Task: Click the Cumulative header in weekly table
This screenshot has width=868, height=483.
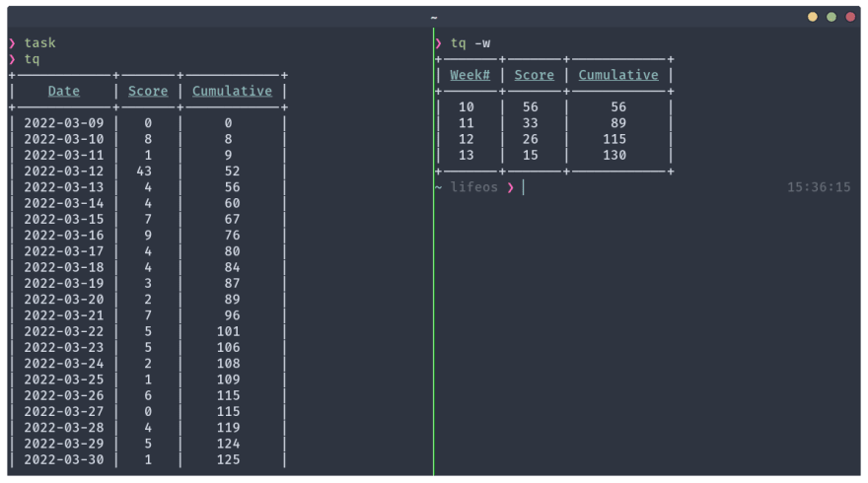Action: tap(618, 75)
